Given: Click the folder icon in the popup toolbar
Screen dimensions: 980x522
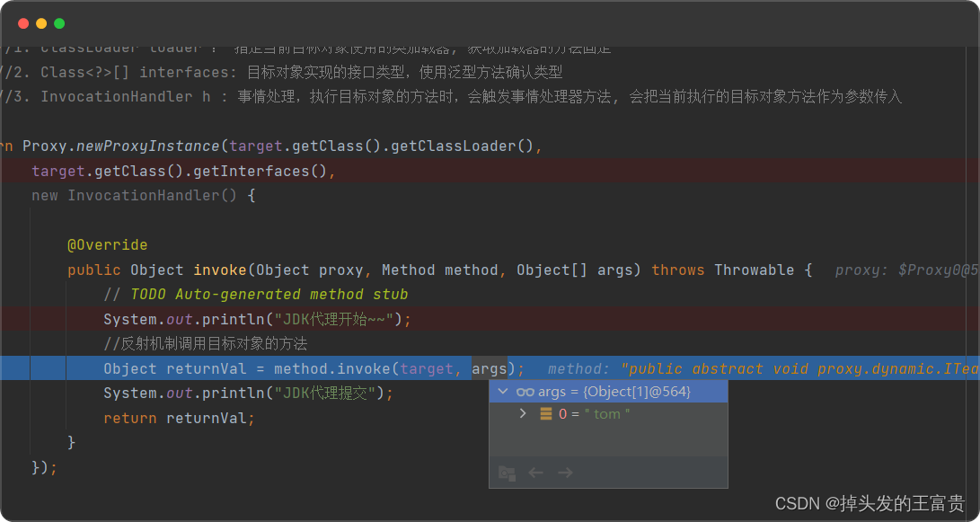Looking at the screenshot, I should pos(507,473).
